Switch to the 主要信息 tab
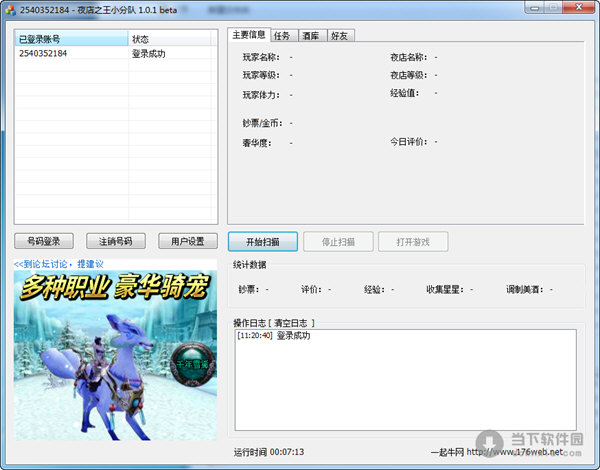 click(249, 35)
